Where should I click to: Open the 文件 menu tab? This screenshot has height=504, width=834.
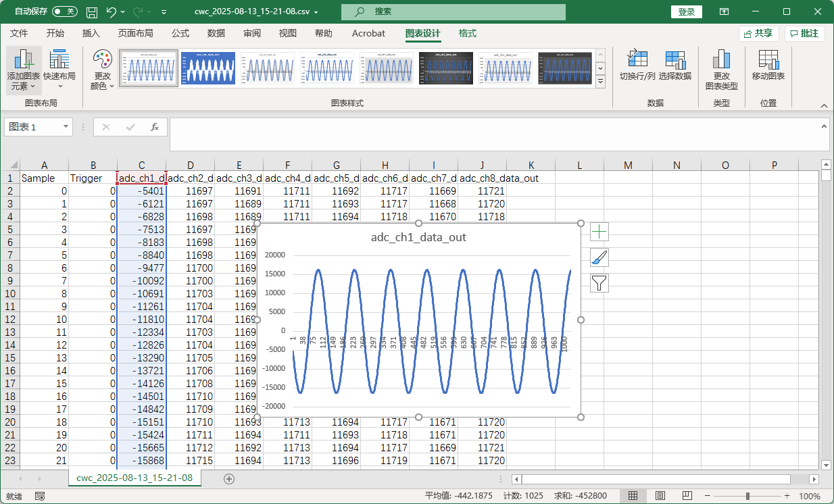point(19,33)
